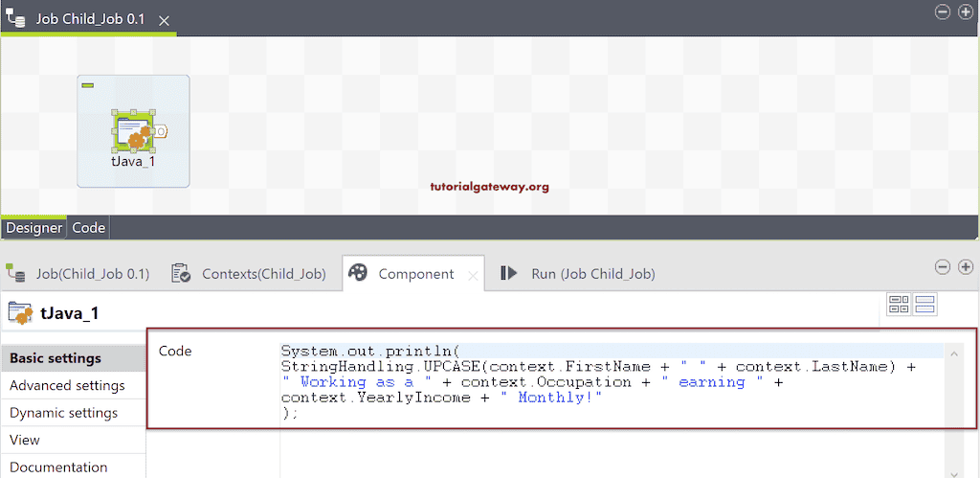
Task: Switch to the Code view tab
Action: point(89,228)
